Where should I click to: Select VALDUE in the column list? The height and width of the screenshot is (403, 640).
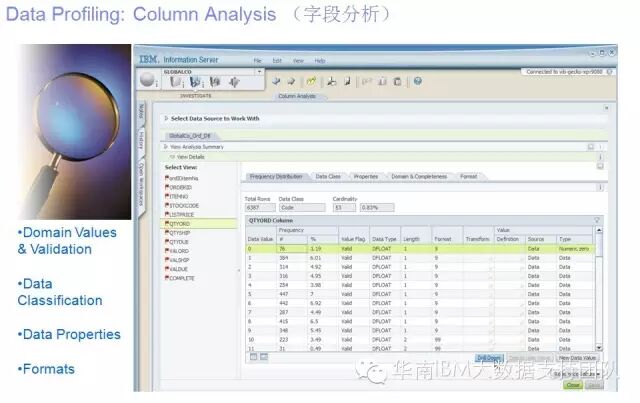pos(176,269)
